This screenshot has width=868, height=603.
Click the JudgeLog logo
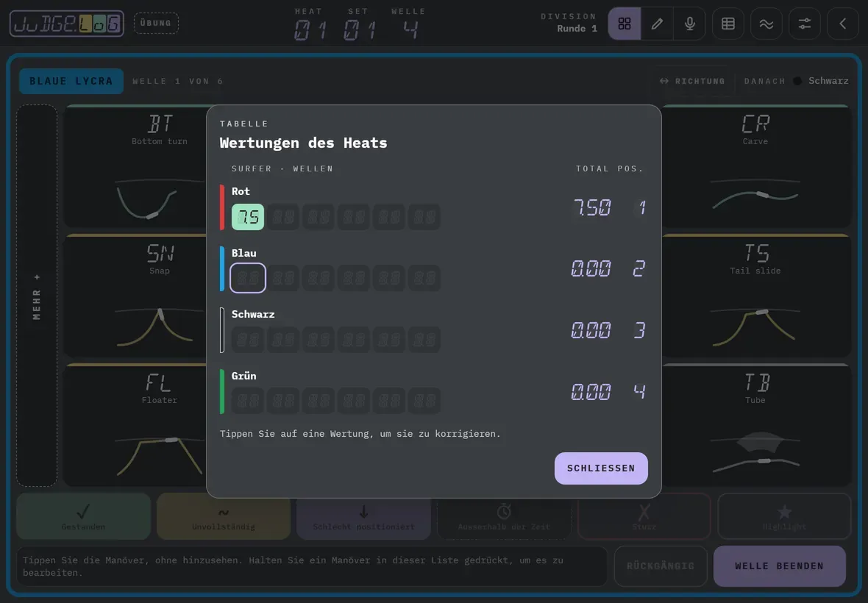(66, 24)
